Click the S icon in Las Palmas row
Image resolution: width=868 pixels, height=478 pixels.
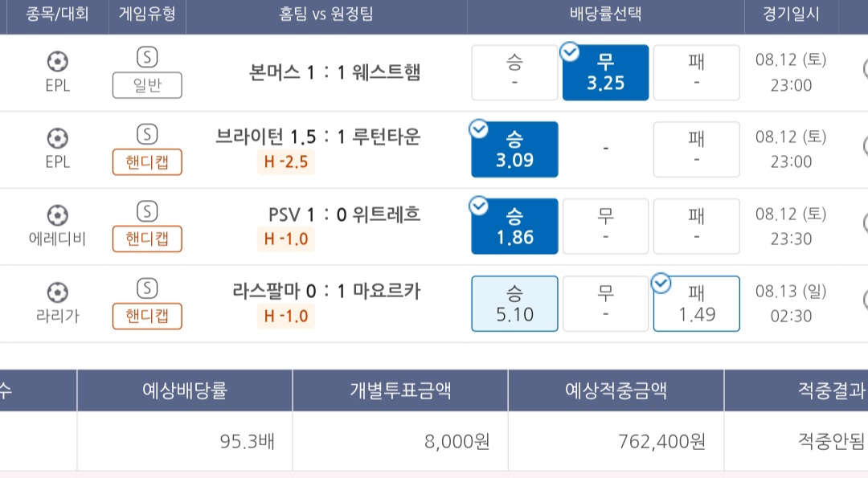pyautogui.click(x=147, y=288)
